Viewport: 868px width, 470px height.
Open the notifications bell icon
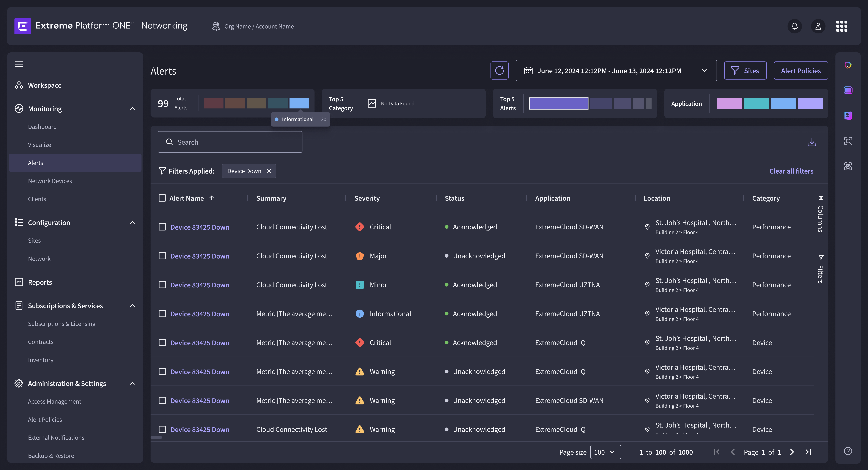pyautogui.click(x=795, y=26)
